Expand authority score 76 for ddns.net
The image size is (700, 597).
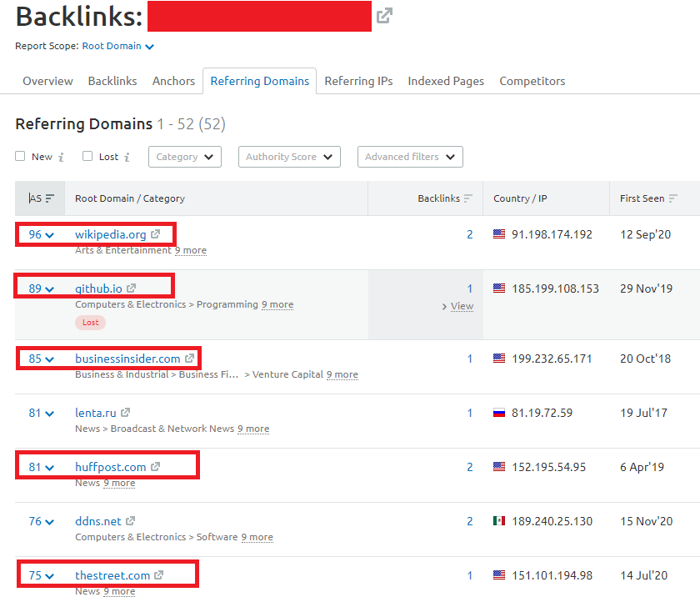pos(41,521)
